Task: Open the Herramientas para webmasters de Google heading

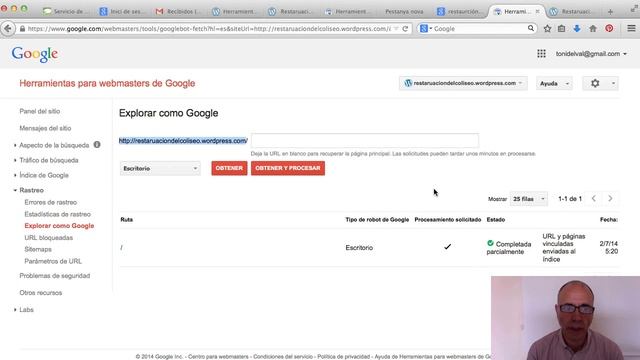Action: click(107, 83)
